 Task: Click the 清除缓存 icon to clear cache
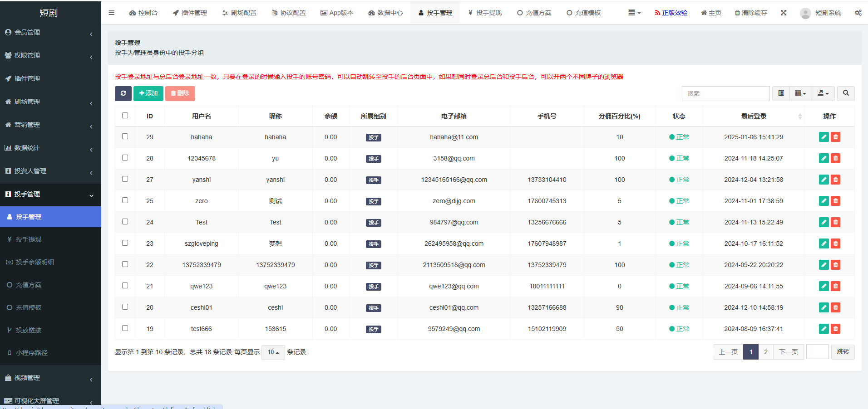coord(750,13)
